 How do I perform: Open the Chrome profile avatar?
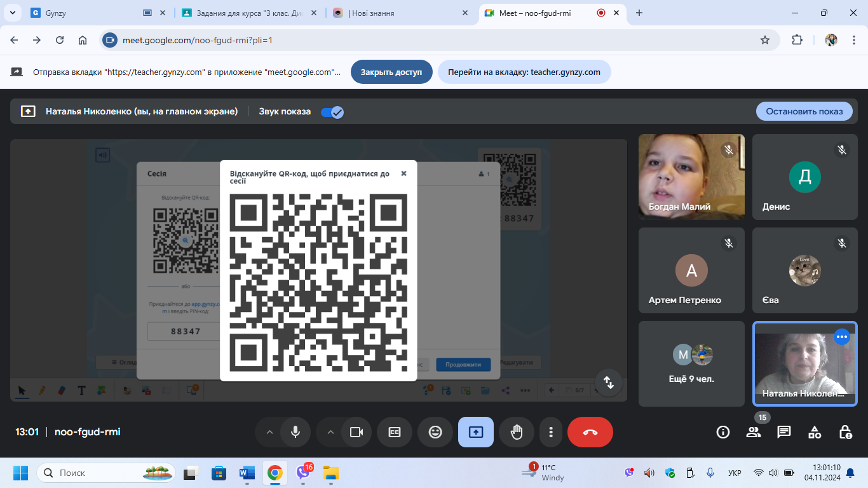pos(831,40)
